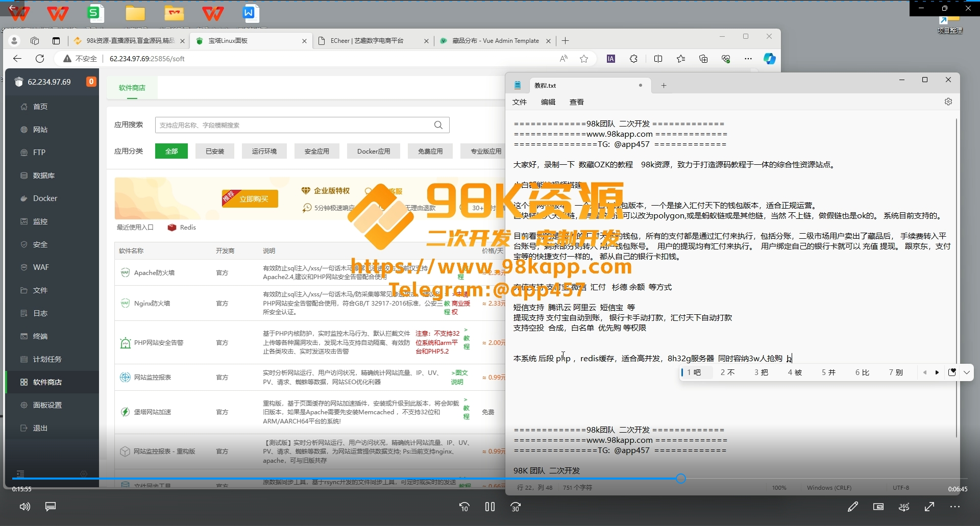The image size is (980, 526).
Task: Choose IME candidate 3 把
Action: click(x=761, y=372)
